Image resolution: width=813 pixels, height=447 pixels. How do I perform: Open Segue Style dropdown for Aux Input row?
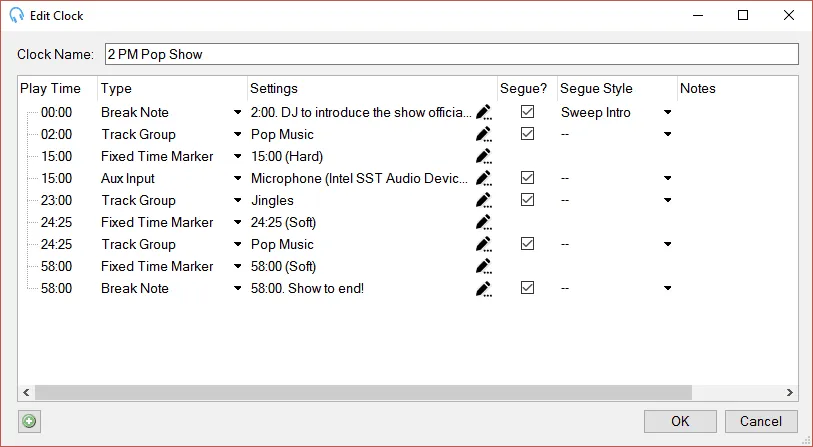tap(668, 178)
